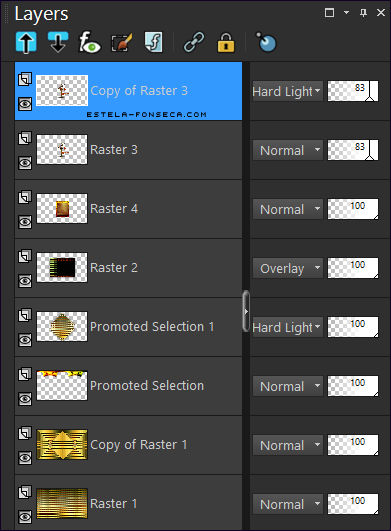Open the Layers panel options arrow menu
Image resolution: width=391 pixels, height=531 pixels.
(x=346, y=13)
